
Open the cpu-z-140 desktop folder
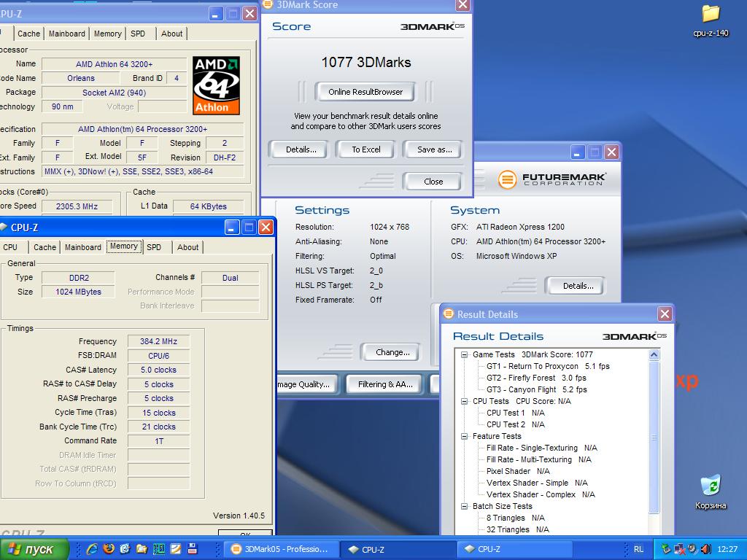(x=711, y=20)
